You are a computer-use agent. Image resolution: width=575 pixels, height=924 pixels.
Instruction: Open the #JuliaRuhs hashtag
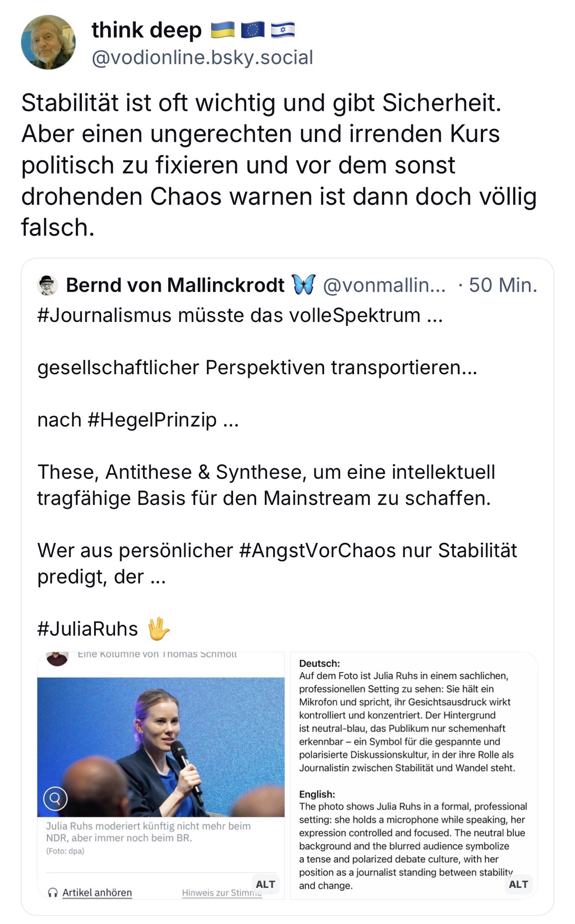(87, 629)
